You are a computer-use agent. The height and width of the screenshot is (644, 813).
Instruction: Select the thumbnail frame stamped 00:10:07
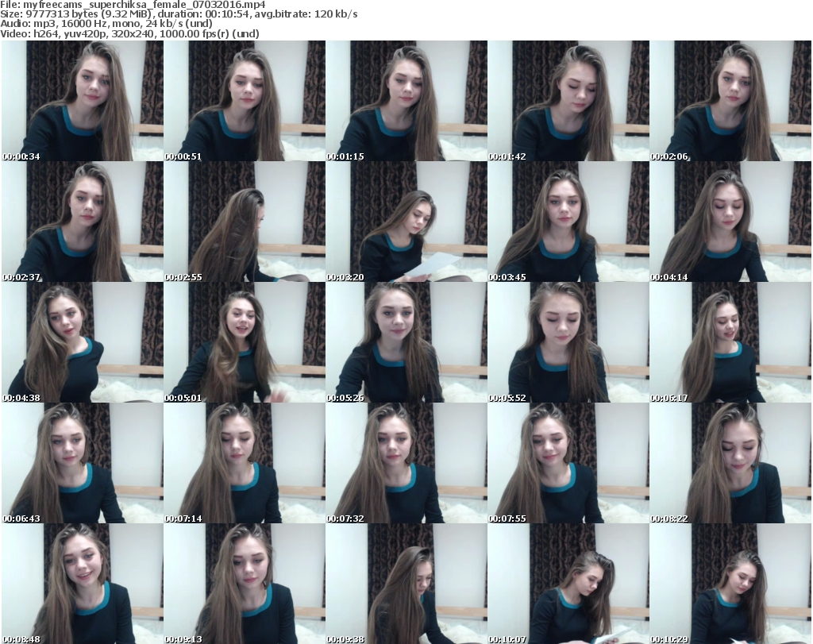(568, 584)
